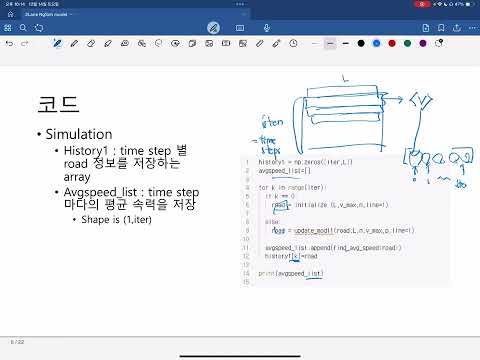This screenshot has height=360, width=480.
Task: Start audio recording with microphone icon
Action: pos(267,28)
